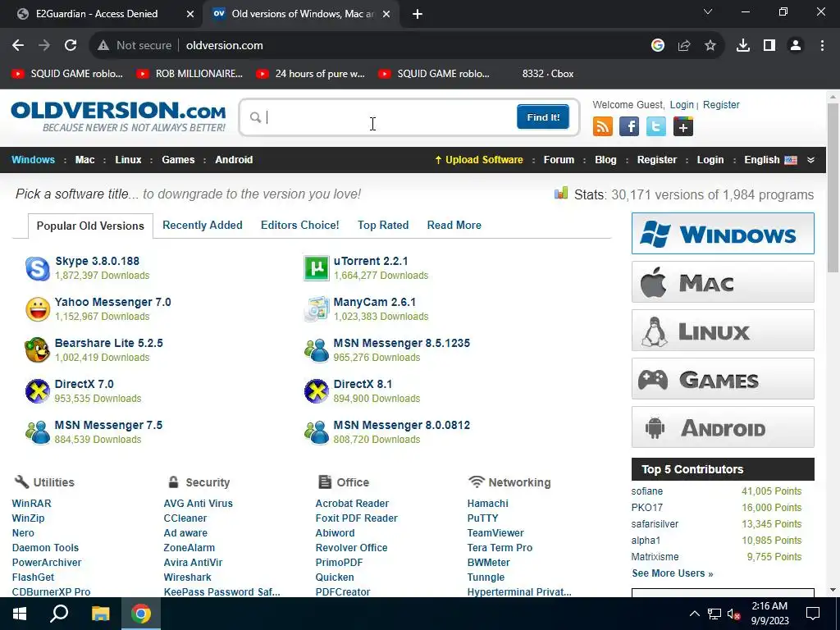Open a new browser tab
840x630 pixels.
pyautogui.click(x=418, y=15)
